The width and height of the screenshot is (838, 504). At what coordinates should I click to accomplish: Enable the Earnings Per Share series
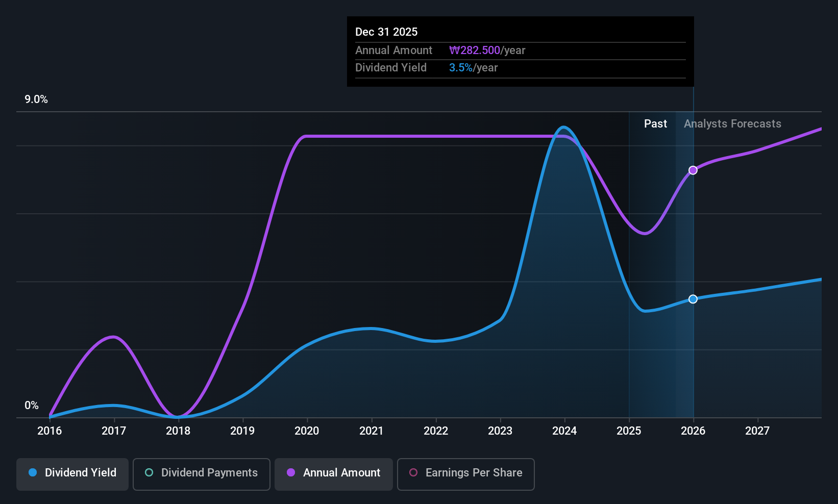click(466, 474)
